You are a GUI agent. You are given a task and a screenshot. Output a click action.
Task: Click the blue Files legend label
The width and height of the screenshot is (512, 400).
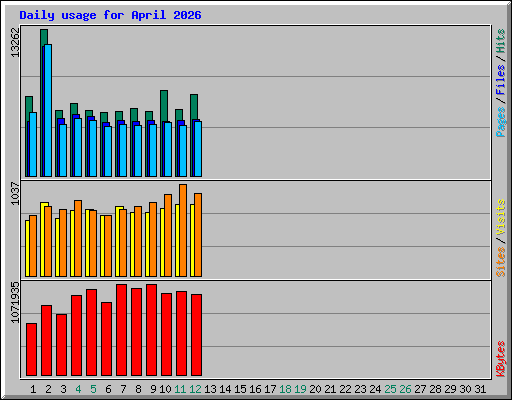[x=500, y=80]
